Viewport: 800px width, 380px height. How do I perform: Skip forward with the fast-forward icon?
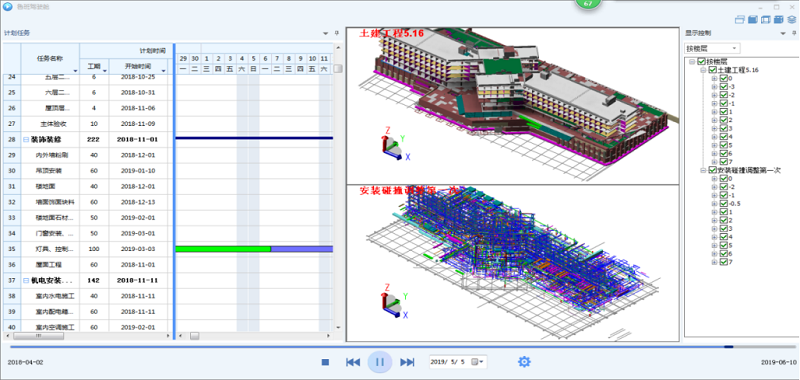click(407, 362)
